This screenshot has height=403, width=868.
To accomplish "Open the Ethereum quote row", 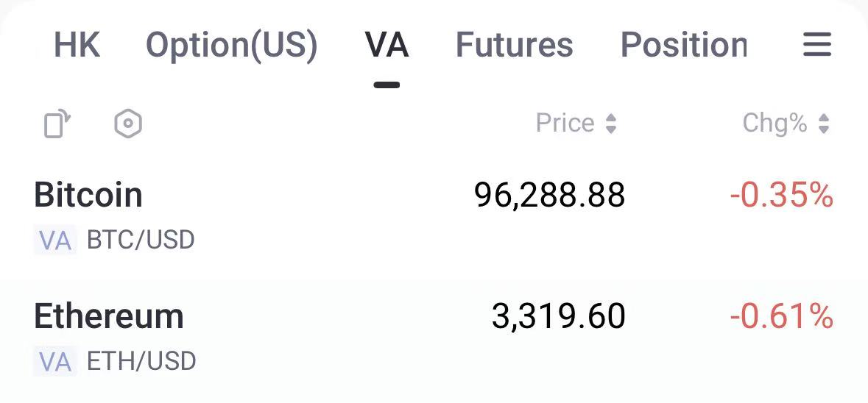I will coord(221,336).
